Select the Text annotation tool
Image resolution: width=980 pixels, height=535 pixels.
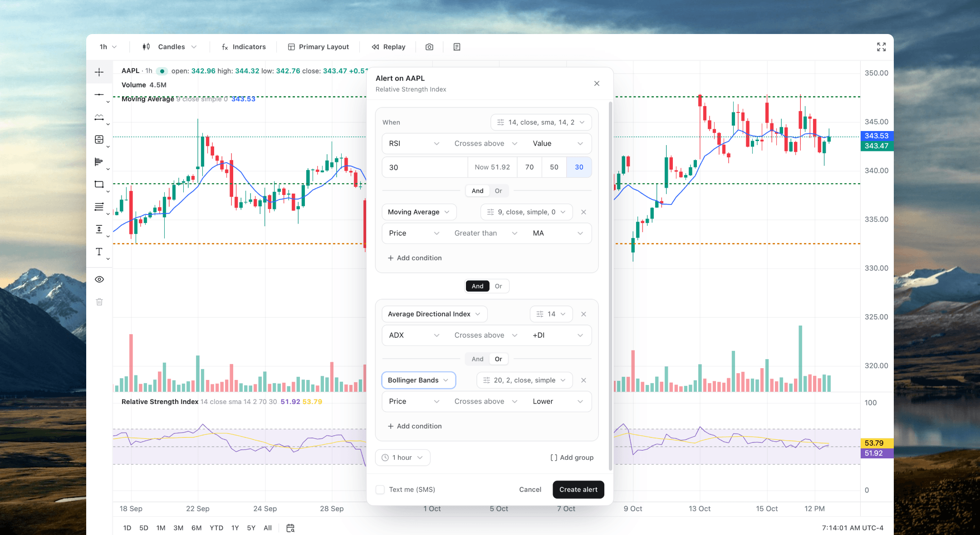[x=99, y=252]
